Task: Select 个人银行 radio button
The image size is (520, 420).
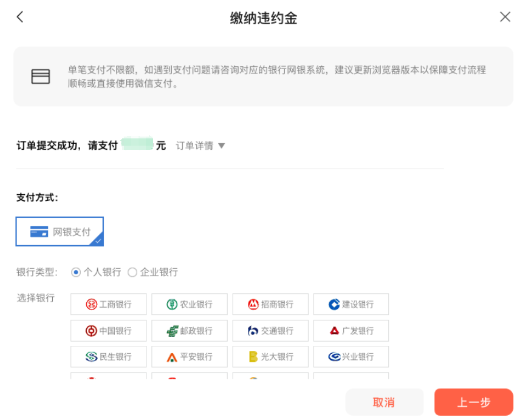Action: coord(76,273)
